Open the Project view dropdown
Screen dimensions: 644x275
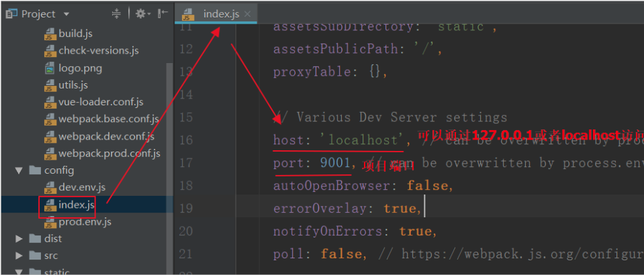tap(66, 14)
